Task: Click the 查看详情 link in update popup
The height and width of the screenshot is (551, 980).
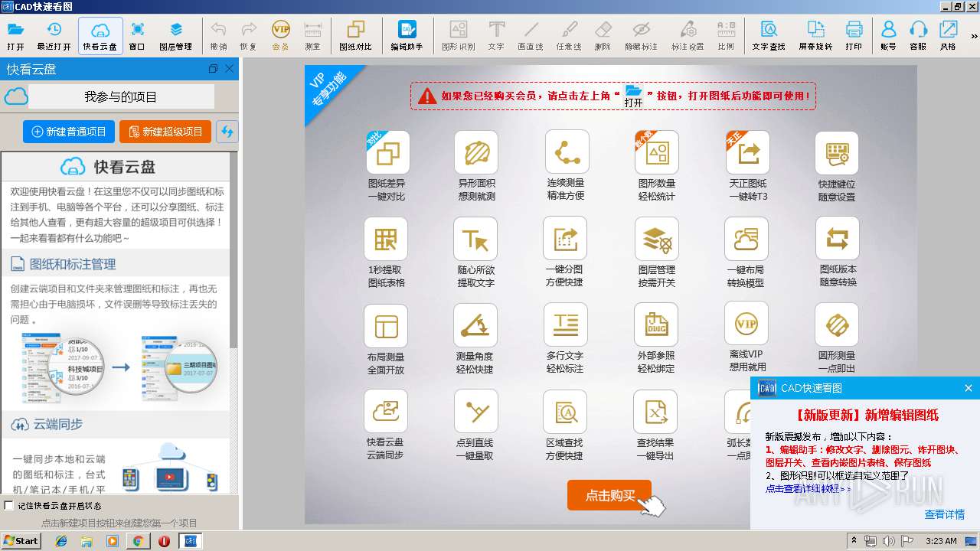Action: click(944, 514)
